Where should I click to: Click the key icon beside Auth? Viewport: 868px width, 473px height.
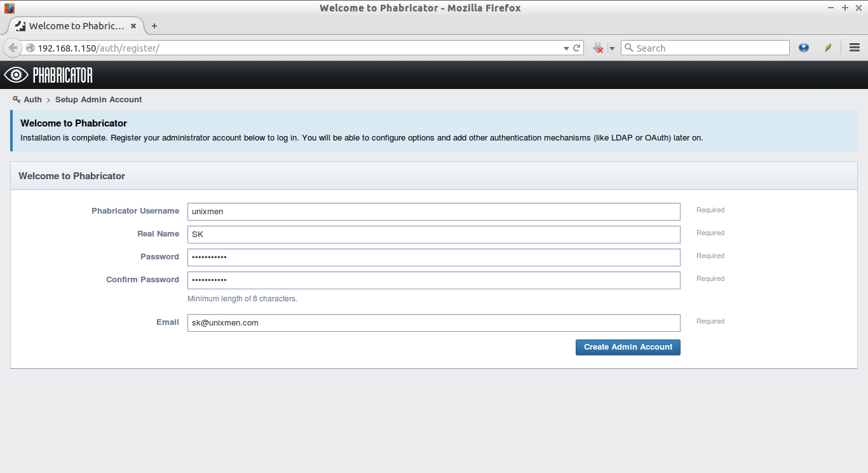(17, 100)
